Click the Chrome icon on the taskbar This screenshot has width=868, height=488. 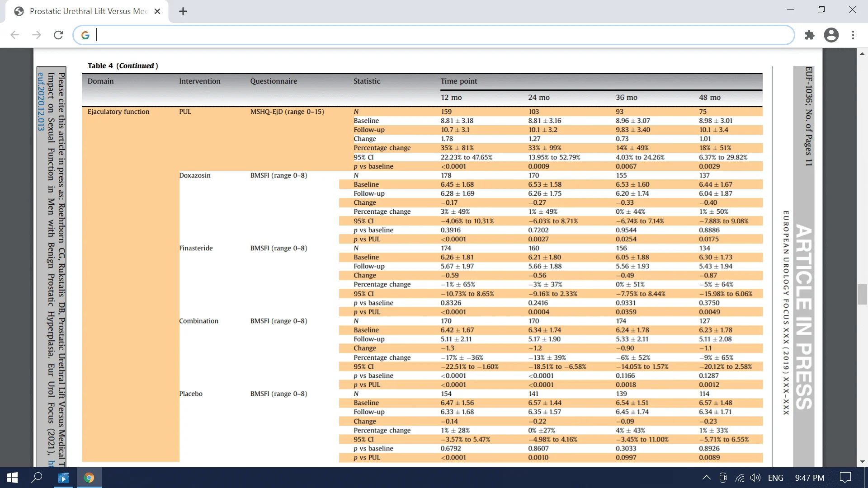tap(89, 478)
